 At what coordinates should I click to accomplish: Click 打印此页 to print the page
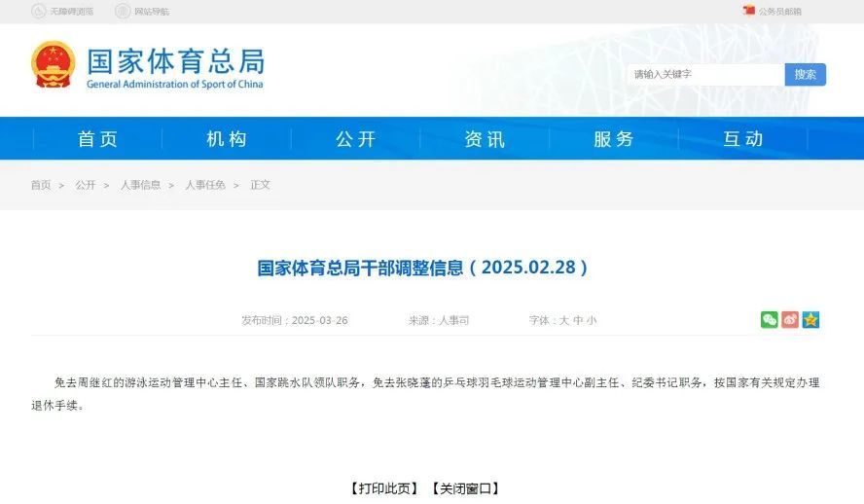tap(384, 488)
